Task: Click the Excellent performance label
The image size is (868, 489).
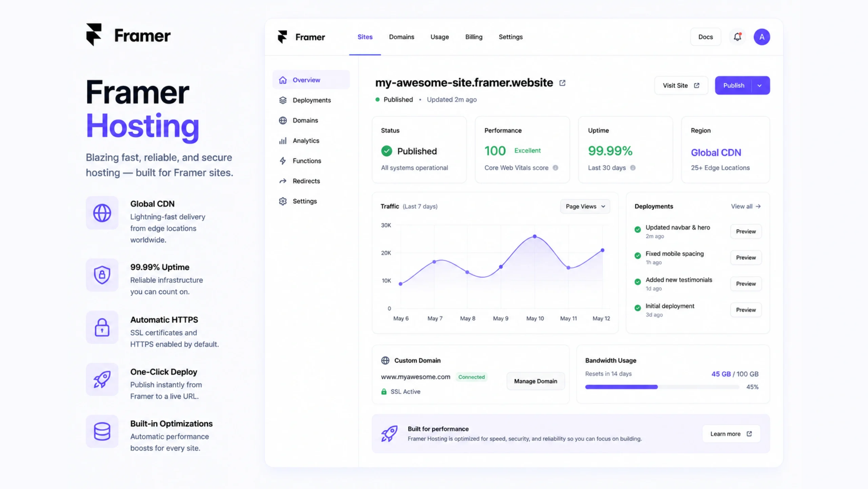Action: [527, 150]
